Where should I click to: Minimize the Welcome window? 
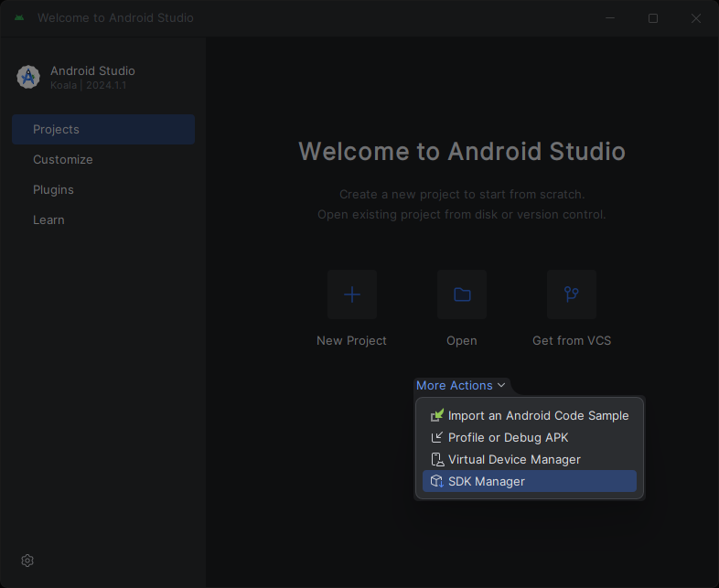(610, 18)
